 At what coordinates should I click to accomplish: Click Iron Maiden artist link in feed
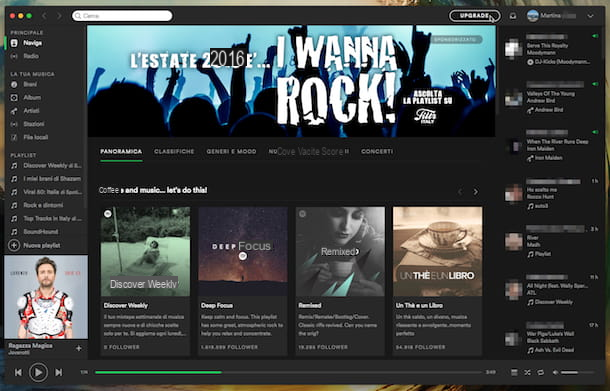(548, 158)
